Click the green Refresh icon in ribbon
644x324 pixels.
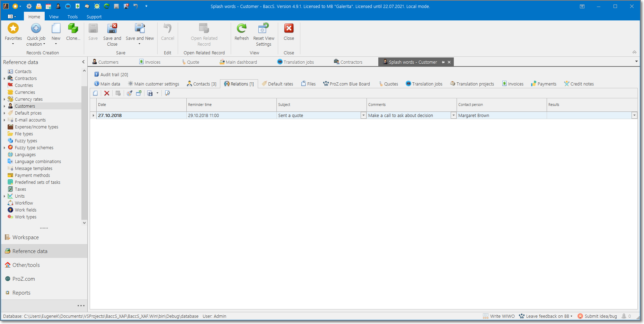click(x=241, y=28)
